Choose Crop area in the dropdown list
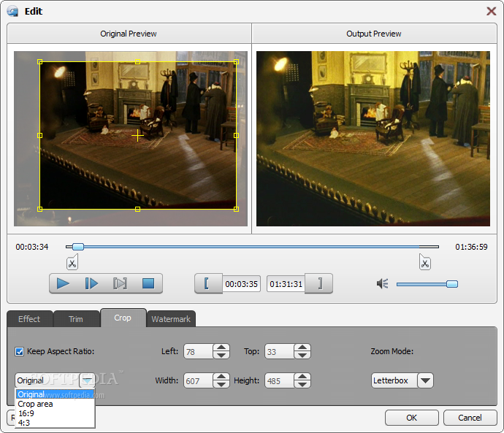The image size is (504, 433). 56,404
